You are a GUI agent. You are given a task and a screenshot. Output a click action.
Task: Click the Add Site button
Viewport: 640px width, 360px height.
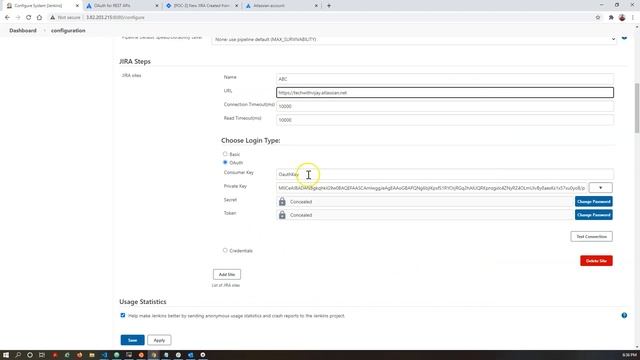coord(227,274)
